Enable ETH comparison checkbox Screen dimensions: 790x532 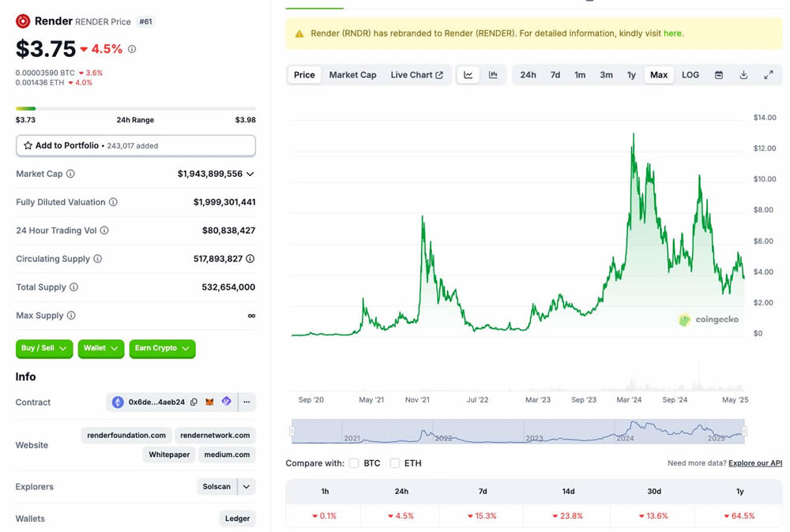pos(395,463)
